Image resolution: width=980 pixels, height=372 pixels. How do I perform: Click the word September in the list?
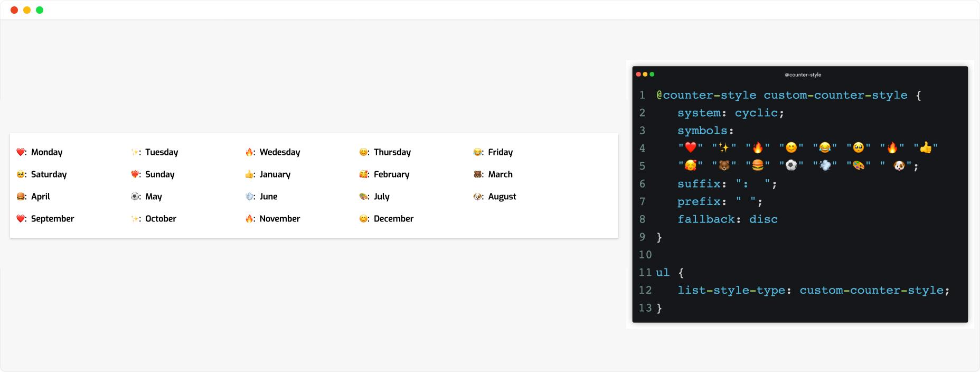(53, 219)
